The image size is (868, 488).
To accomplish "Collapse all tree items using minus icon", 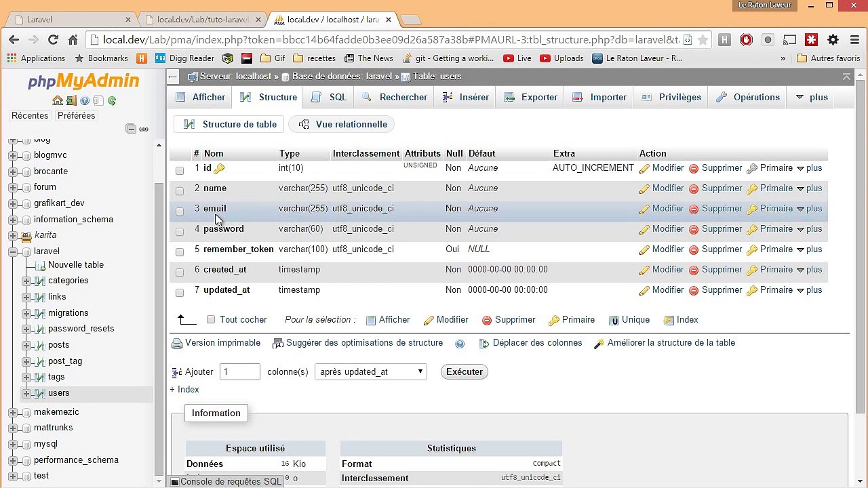I will (131, 129).
